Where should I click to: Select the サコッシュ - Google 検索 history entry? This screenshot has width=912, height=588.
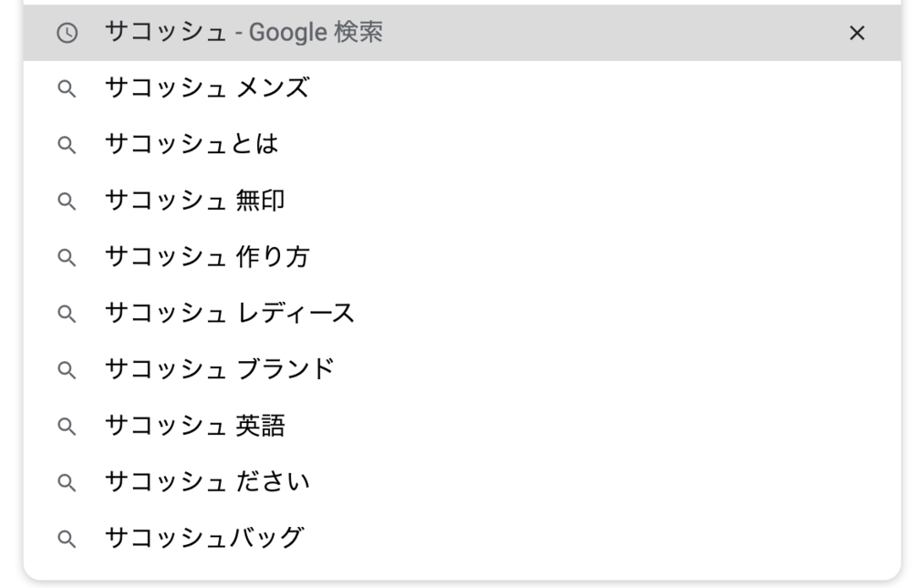[244, 33]
